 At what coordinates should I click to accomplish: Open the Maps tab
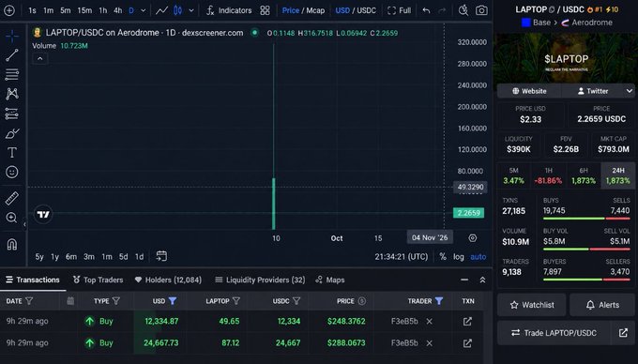[330, 280]
